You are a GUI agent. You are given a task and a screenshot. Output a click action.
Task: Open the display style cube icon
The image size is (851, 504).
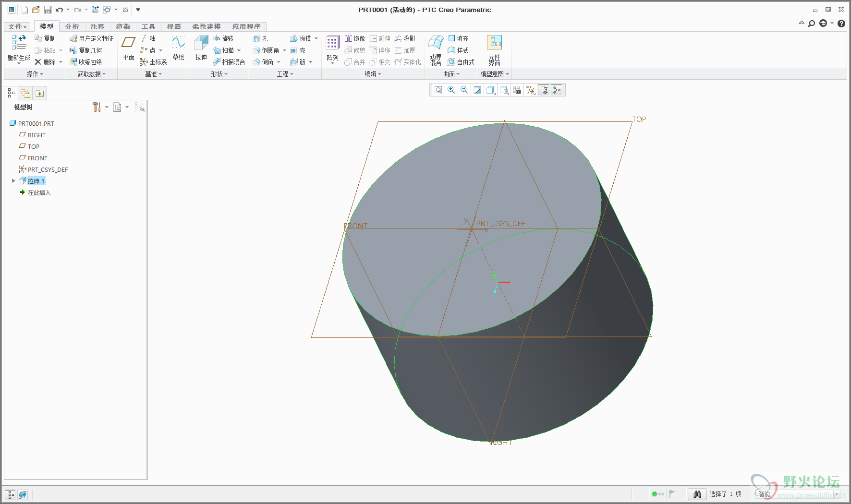(x=490, y=90)
